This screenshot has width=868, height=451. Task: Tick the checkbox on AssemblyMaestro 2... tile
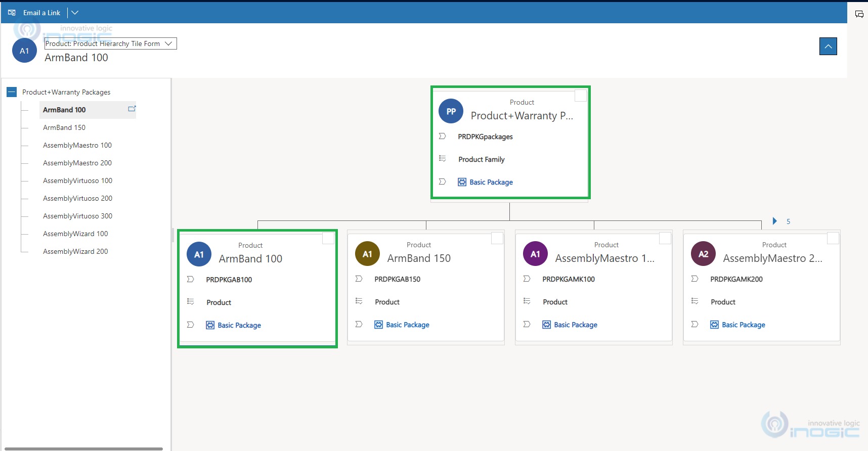(x=833, y=238)
